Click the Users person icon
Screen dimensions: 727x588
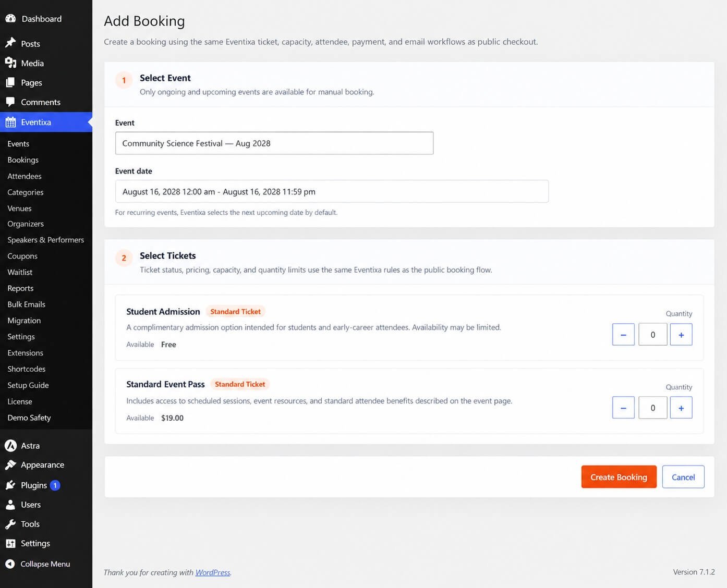coord(10,505)
